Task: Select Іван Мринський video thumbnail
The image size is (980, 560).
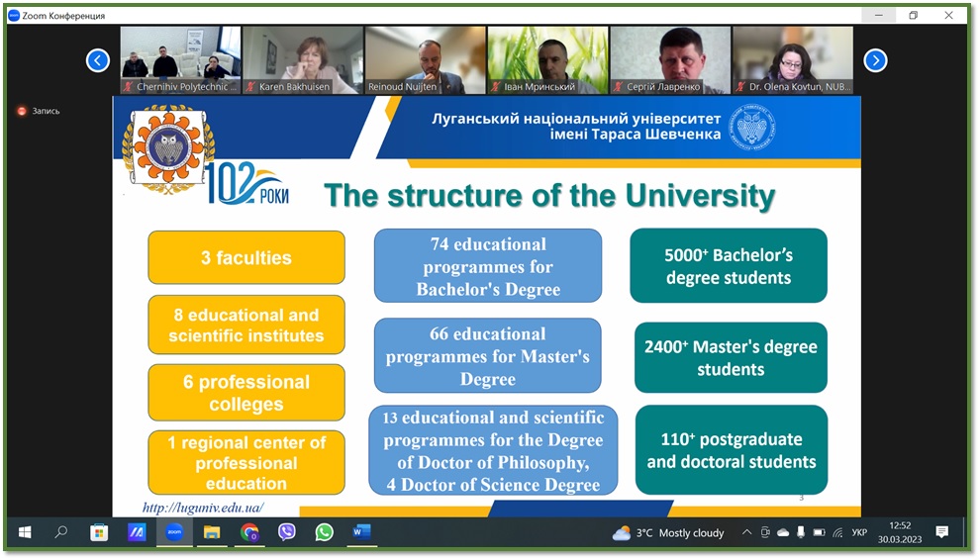Action: [x=547, y=60]
